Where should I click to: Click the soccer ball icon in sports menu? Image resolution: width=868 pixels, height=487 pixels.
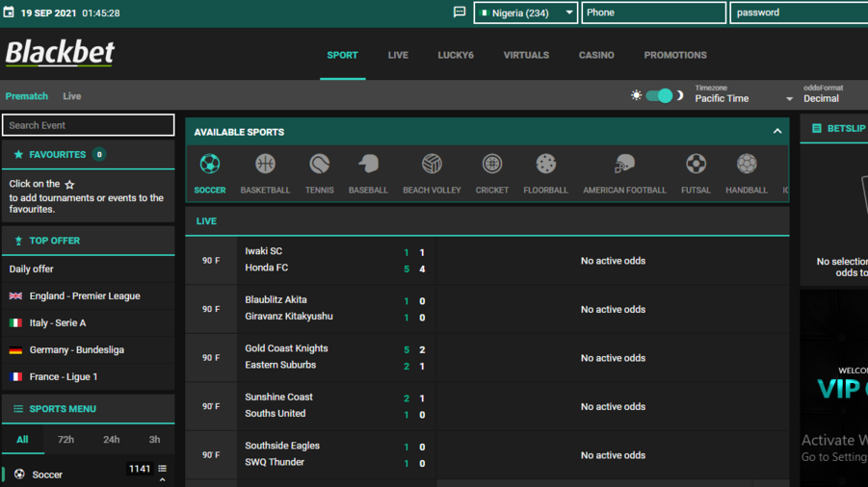tap(19, 474)
